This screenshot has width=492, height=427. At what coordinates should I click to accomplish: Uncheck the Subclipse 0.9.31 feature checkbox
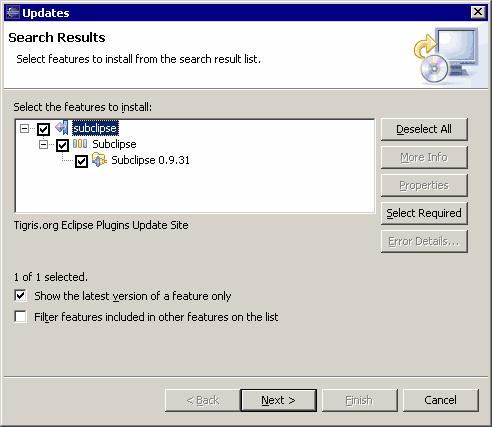click(x=81, y=161)
